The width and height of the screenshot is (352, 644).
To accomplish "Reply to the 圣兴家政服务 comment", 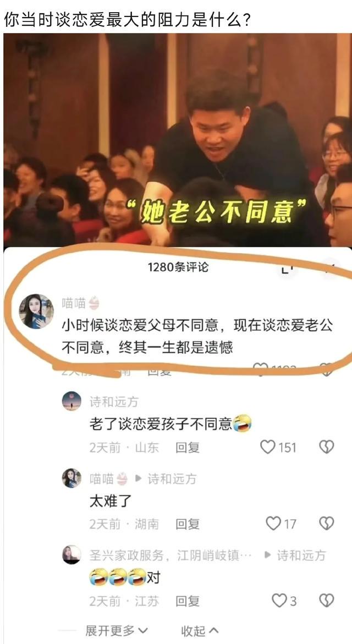I will 188,601.
